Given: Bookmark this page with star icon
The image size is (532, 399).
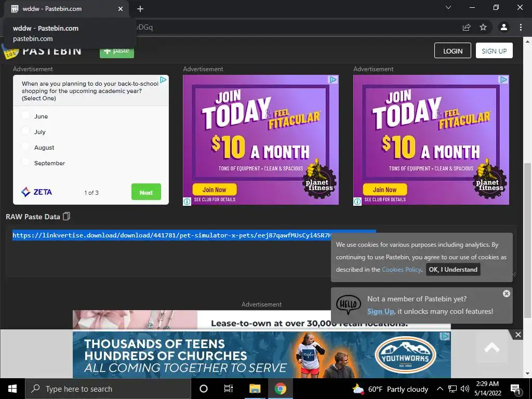Looking at the screenshot, I should (x=483, y=27).
